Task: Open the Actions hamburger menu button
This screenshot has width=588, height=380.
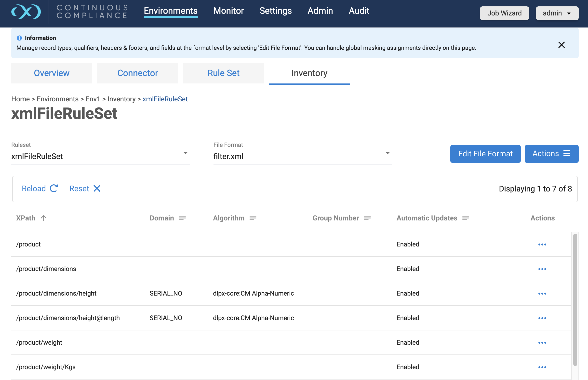Action: pos(551,154)
